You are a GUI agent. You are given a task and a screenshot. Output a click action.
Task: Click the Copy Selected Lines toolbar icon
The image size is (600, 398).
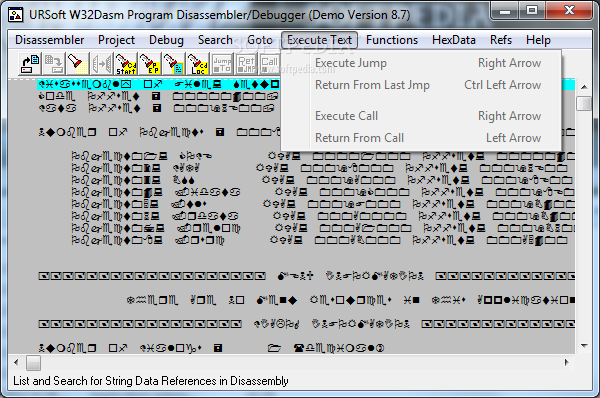point(102,64)
